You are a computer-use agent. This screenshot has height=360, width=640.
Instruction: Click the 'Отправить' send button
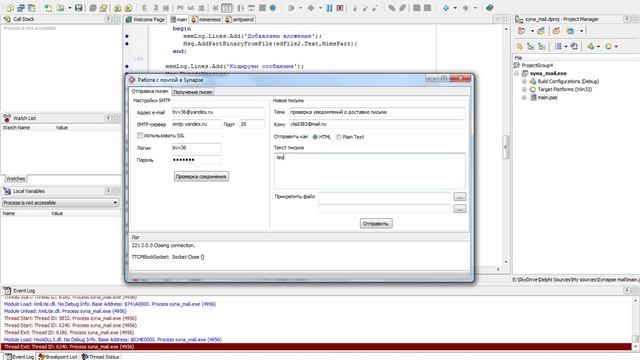(376, 224)
